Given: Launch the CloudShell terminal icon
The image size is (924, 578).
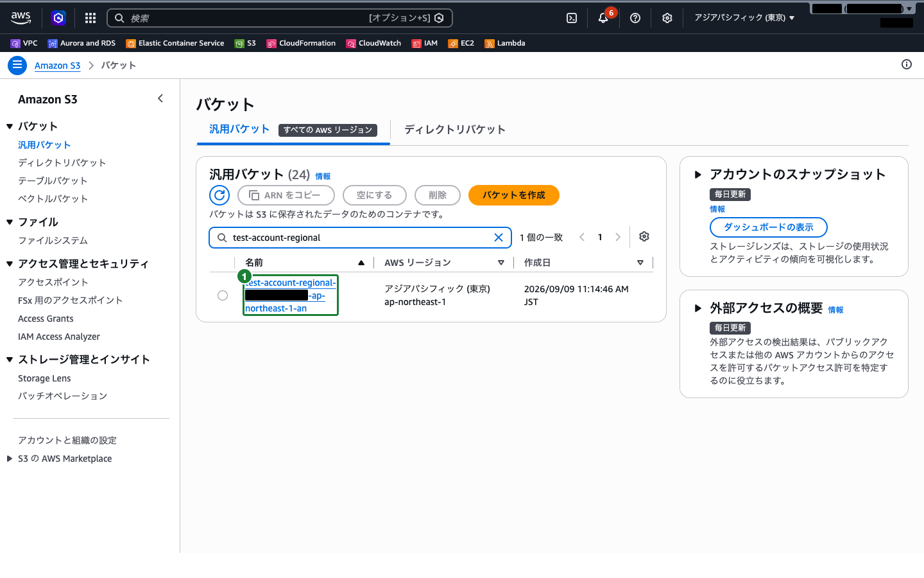Looking at the screenshot, I should 572,18.
